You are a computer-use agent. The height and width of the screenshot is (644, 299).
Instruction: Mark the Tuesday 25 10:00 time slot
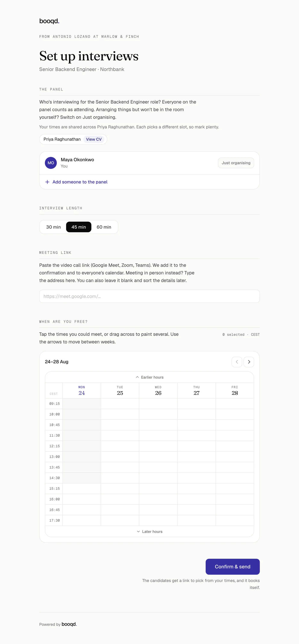click(120, 414)
